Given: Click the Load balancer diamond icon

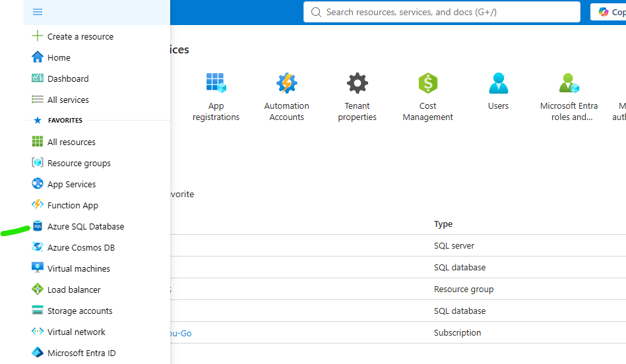Looking at the screenshot, I should click(x=37, y=289).
